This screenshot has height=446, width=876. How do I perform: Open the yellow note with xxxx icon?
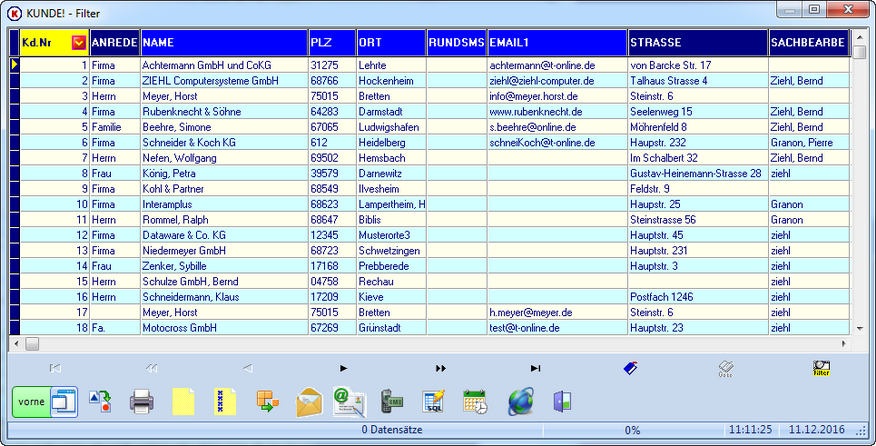pyautogui.click(x=225, y=402)
